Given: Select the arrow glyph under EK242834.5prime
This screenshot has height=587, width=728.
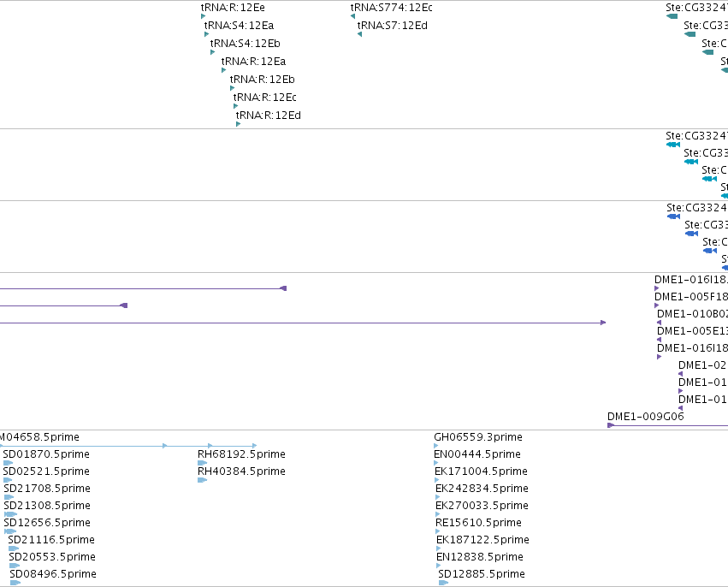Looking at the screenshot, I should point(437,497).
